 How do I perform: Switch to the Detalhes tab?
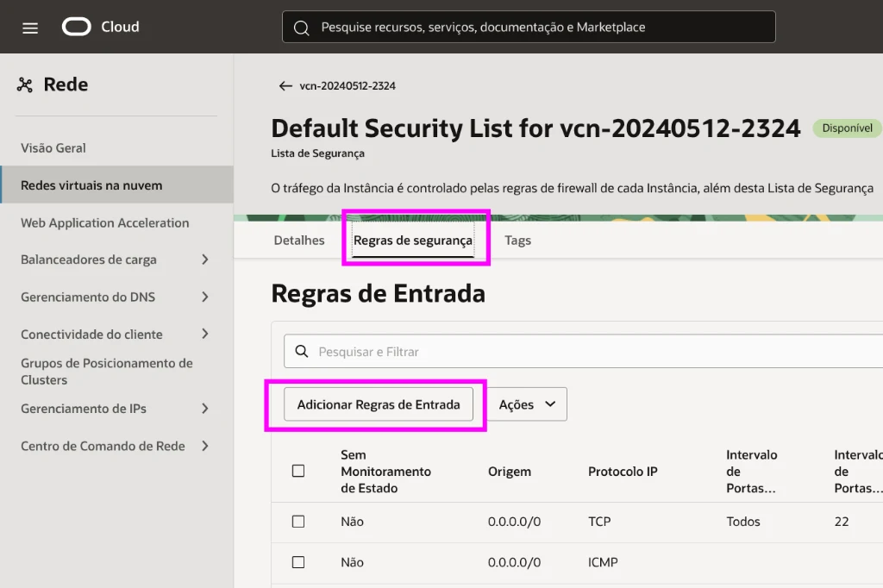pyautogui.click(x=299, y=241)
